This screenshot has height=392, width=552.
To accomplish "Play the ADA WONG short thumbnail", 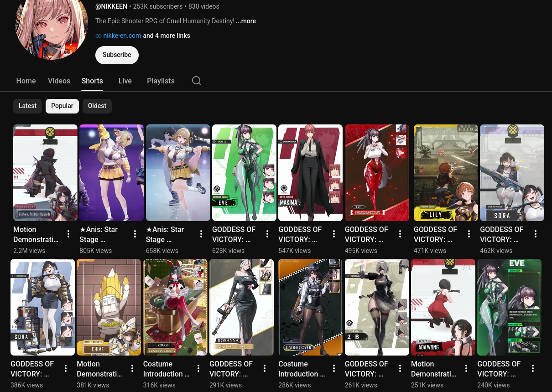I will click(443, 307).
